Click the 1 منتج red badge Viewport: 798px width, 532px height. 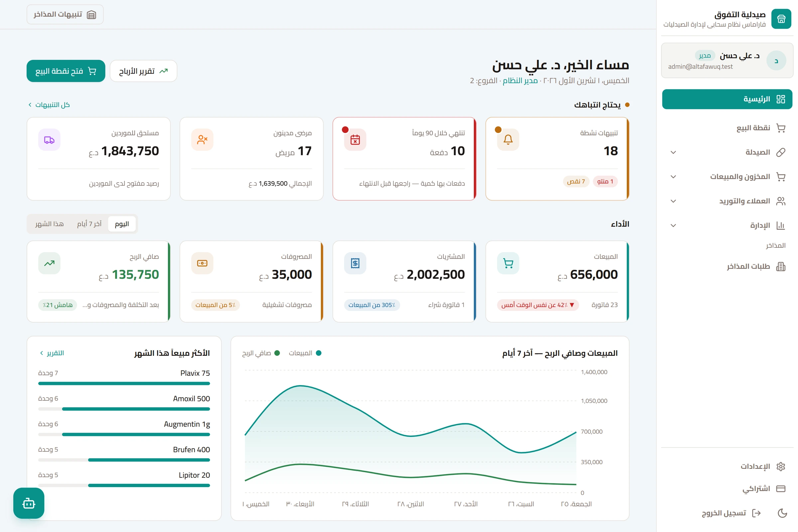pos(605,181)
